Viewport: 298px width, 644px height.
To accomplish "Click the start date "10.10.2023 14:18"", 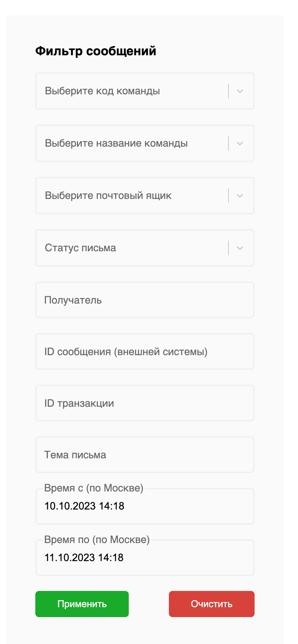I will (84, 506).
